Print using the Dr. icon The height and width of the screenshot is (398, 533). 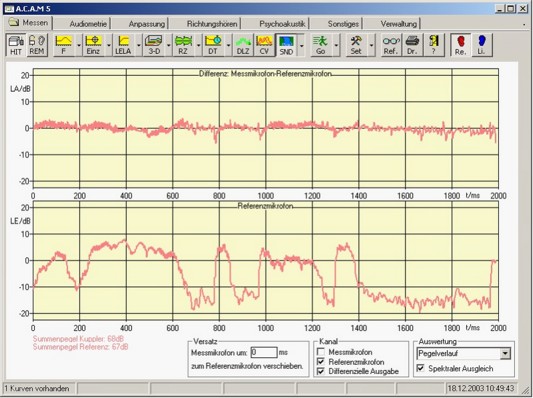tap(412, 45)
